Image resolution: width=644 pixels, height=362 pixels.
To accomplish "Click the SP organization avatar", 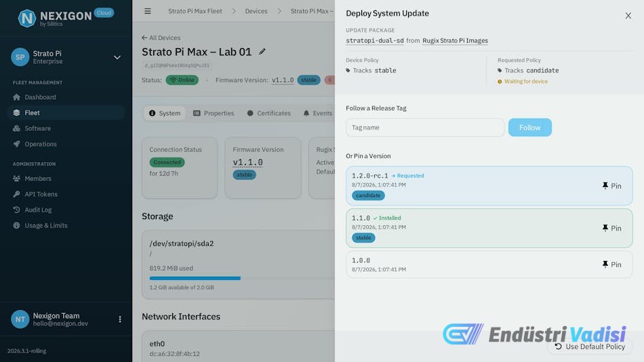I will [20, 57].
